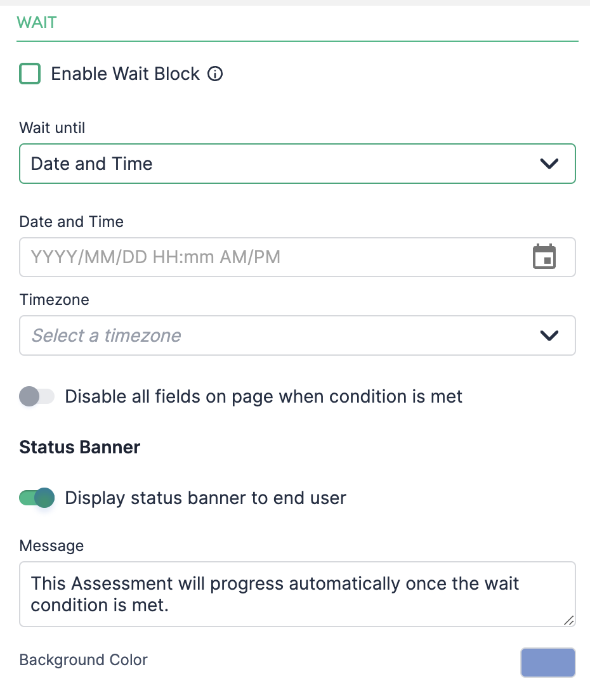Click into the Message text area
This screenshot has width=590, height=700.
point(298,594)
